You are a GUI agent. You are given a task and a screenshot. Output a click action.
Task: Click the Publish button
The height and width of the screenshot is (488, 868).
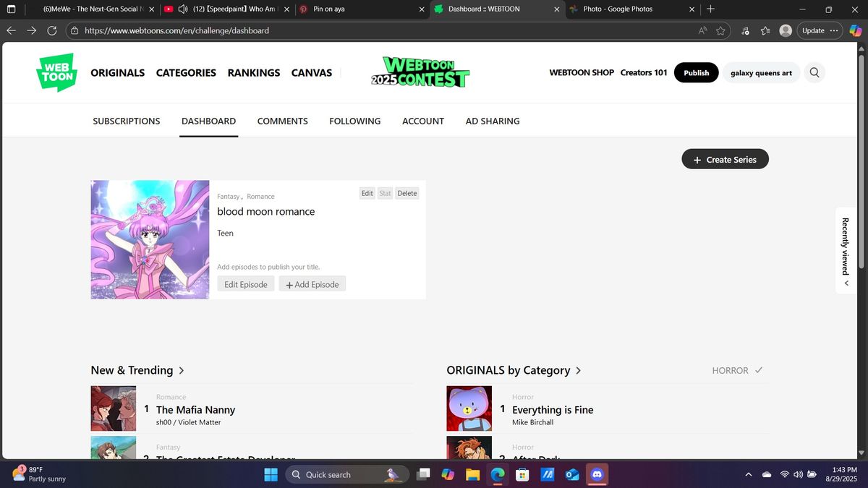(x=697, y=73)
